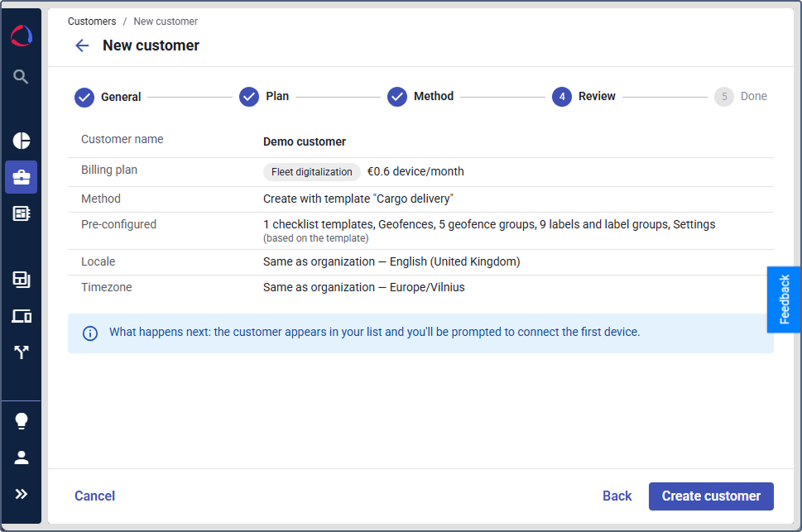Click the "Customer name" row label
Screen dimensions: 802x532
pyautogui.click(x=122, y=139)
